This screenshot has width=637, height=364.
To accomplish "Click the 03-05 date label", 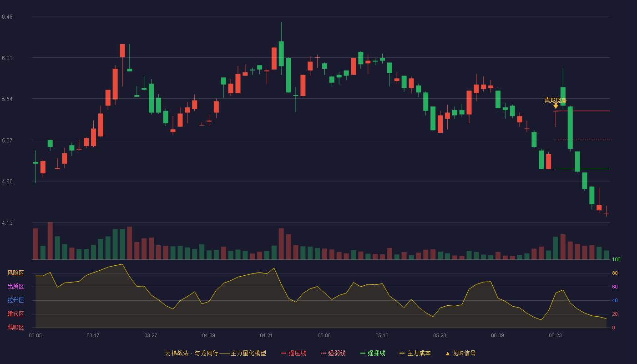I will 35,335.
